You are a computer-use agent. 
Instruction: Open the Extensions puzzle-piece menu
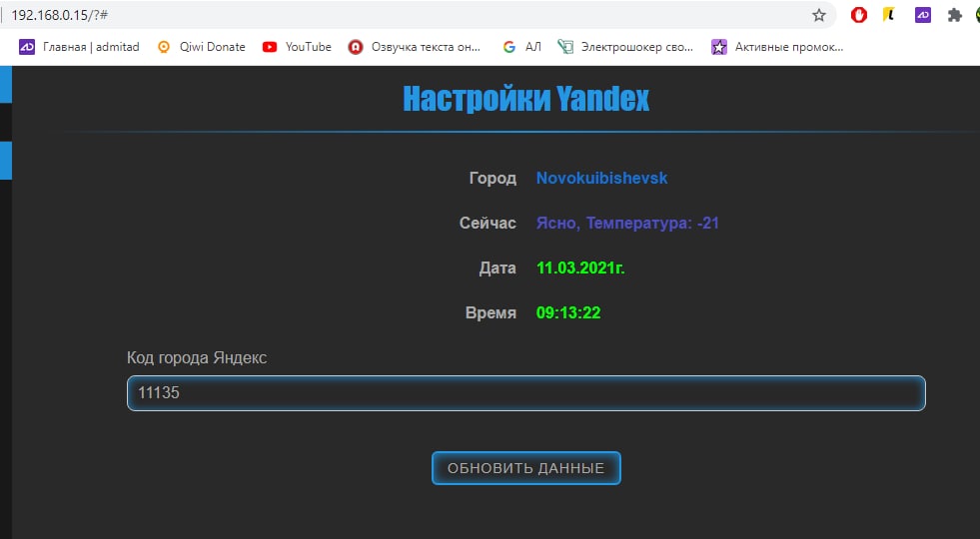click(x=954, y=15)
